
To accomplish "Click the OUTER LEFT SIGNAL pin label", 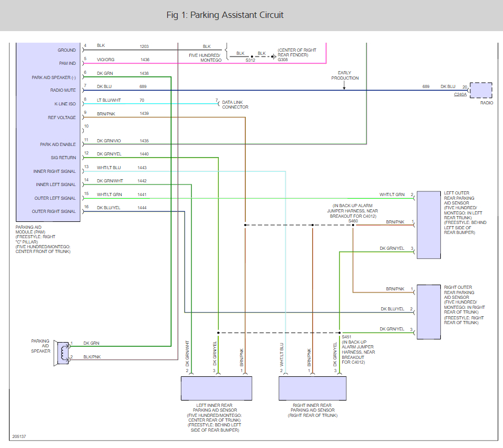I will (55, 198).
